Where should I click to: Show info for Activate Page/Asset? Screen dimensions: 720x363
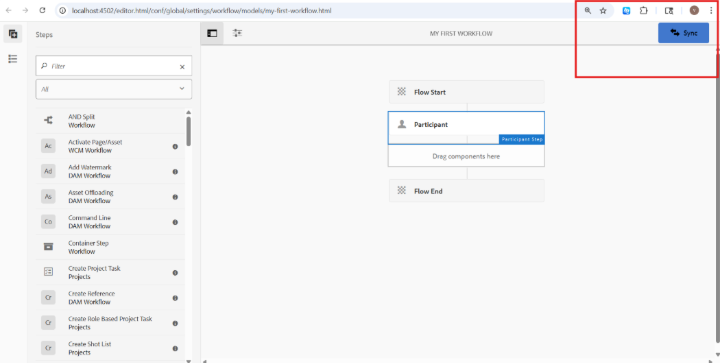[175, 146]
